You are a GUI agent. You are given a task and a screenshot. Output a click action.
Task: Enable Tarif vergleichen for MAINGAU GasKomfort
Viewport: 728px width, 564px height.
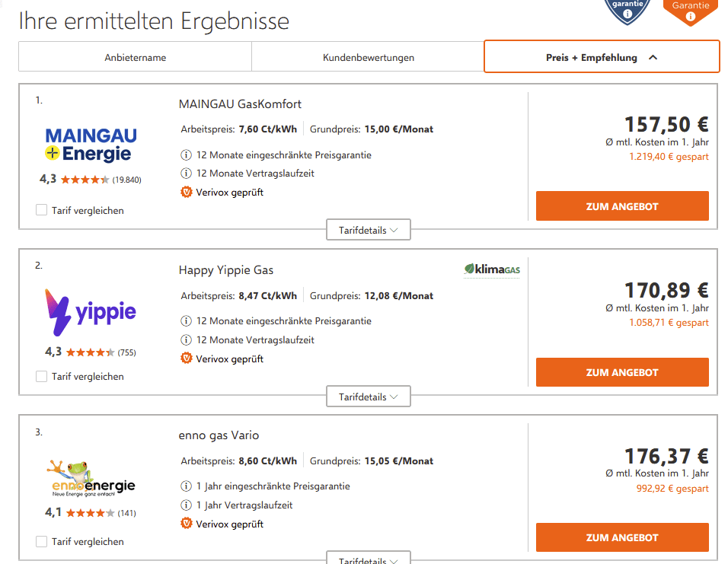click(x=42, y=210)
